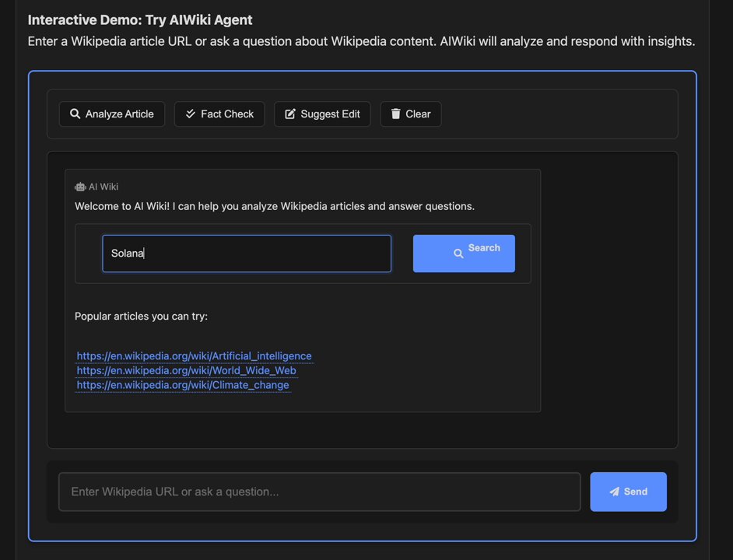Click the Interactive Demo heading
Image resolution: width=733 pixels, height=560 pixels.
(x=140, y=19)
